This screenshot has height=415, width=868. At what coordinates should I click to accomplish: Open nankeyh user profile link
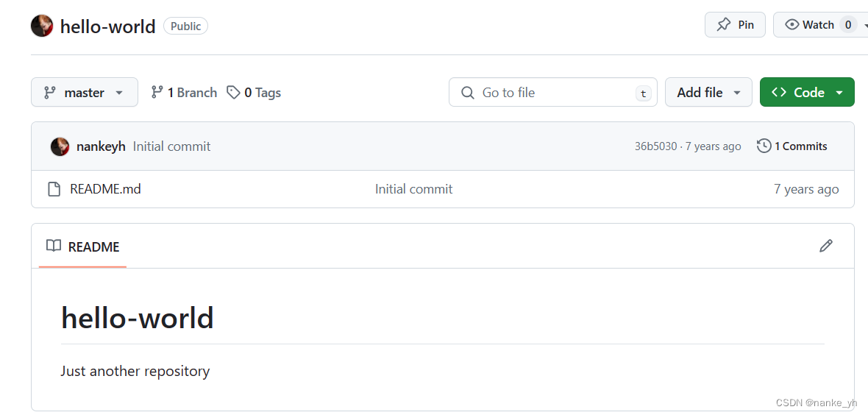[101, 147]
